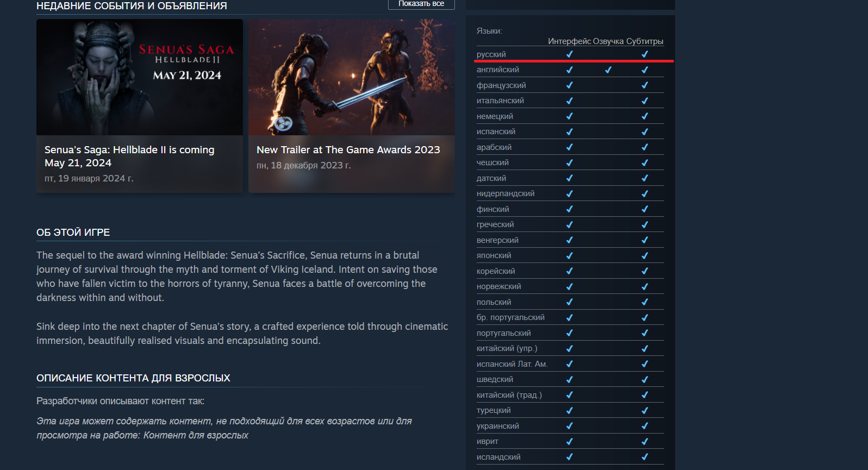Click the interface checkmark for французский
Screen dimensions: 868x470
pos(570,85)
